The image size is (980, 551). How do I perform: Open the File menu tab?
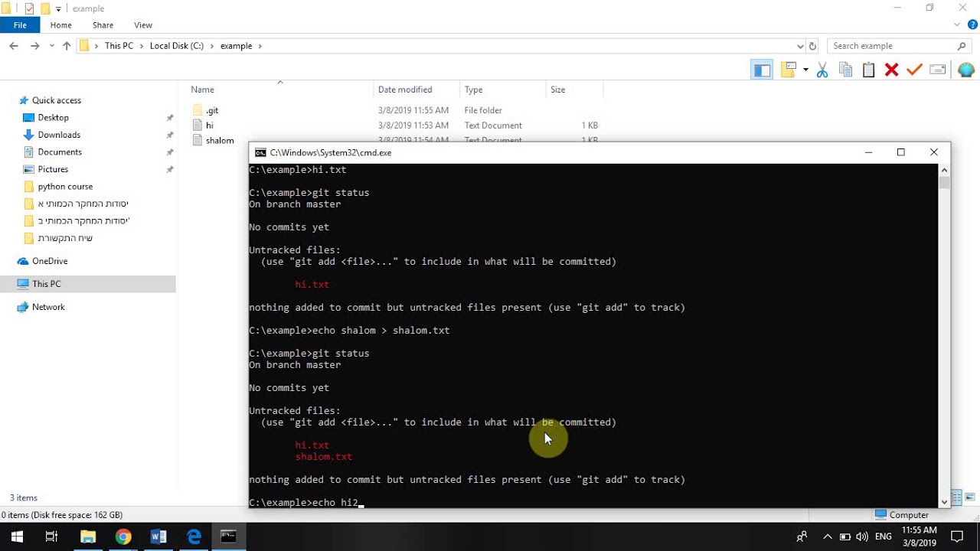pos(20,25)
